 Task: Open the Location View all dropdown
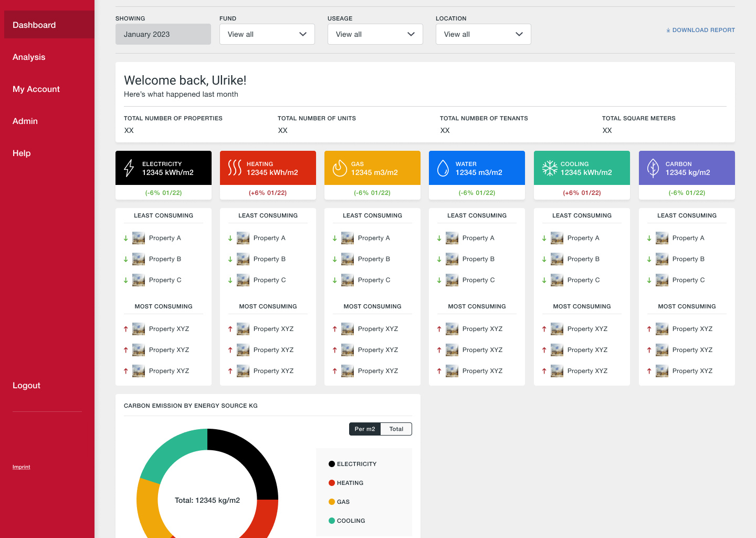point(484,34)
